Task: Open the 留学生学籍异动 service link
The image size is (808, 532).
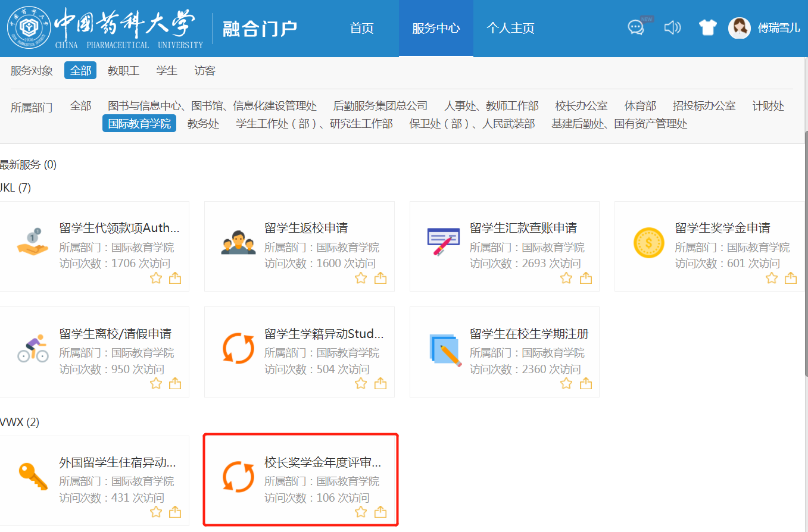Action: click(324, 334)
